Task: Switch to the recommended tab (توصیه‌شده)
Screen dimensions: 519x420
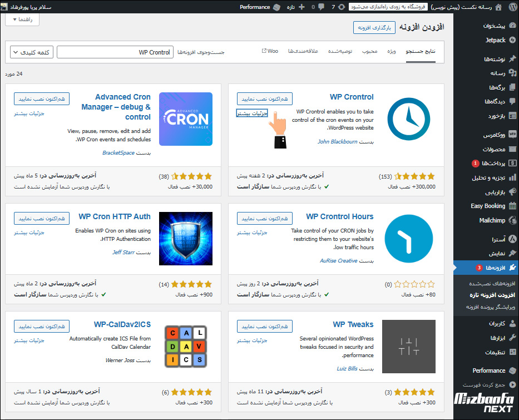Action: (340, 51)
